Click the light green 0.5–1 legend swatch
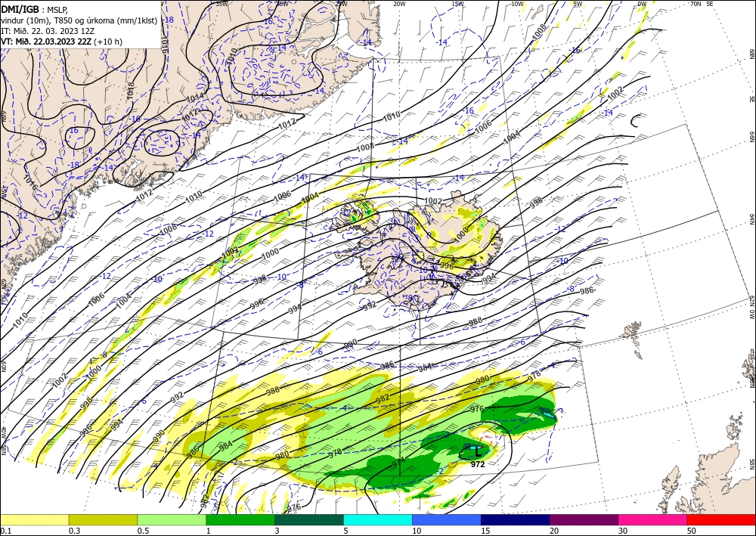Screen dimensions: 756x536 (172, 519)
